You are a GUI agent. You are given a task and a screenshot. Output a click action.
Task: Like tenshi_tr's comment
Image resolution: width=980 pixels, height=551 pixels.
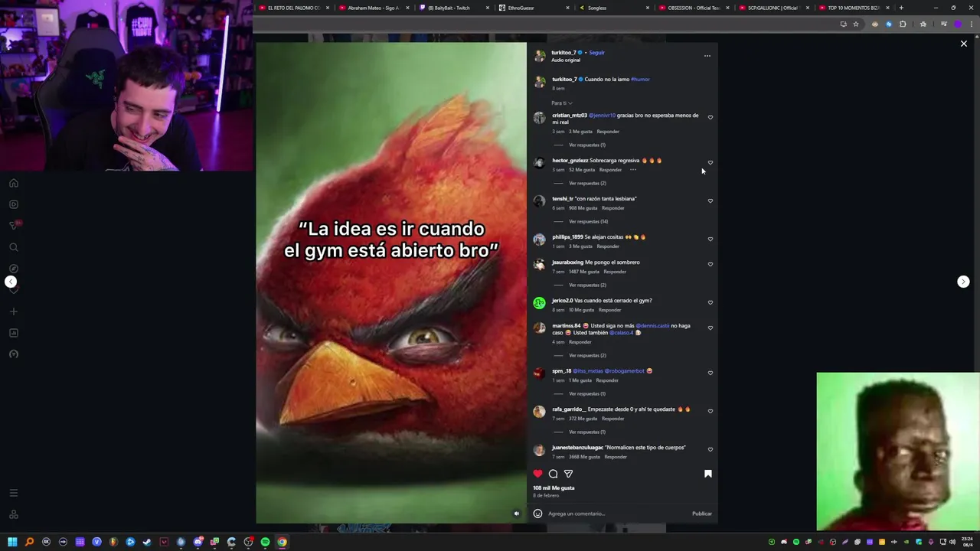[x=710, y=201]
